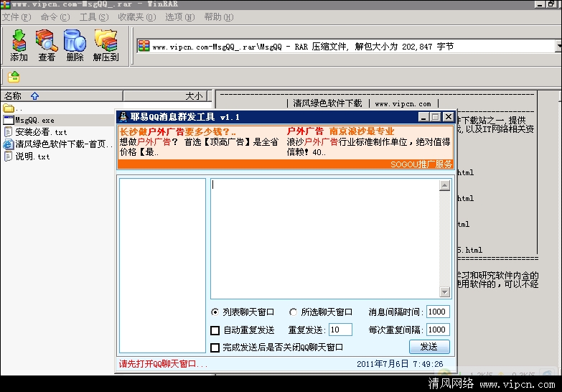Click the WinRAR title bar app icon
This screenshot has width=562, height=392.
click(5, 4)
